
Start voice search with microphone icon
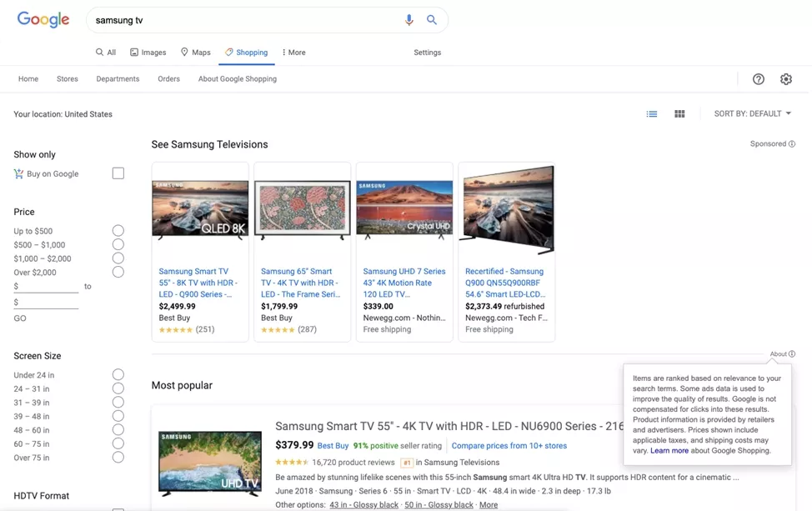tap(409, 20)
